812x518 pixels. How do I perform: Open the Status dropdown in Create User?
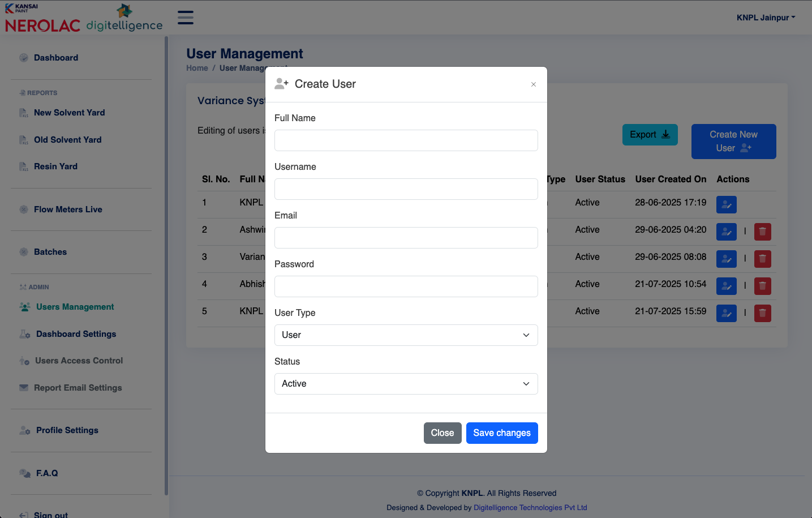406,384
